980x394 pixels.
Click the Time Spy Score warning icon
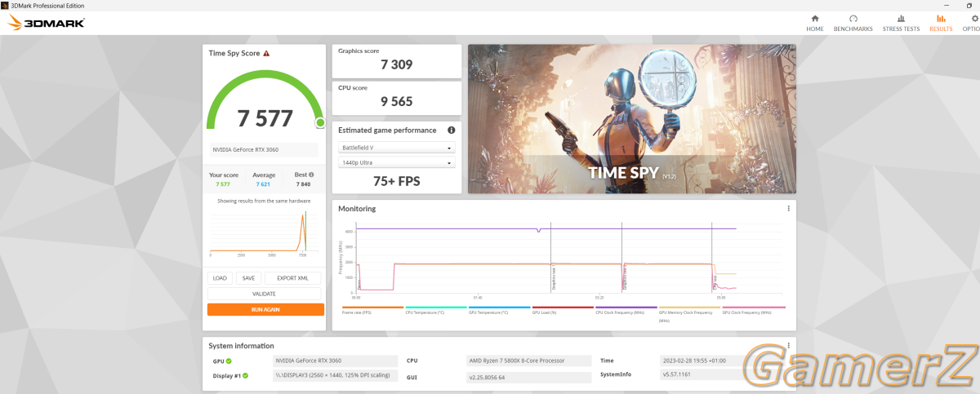[x=266, y=53]
